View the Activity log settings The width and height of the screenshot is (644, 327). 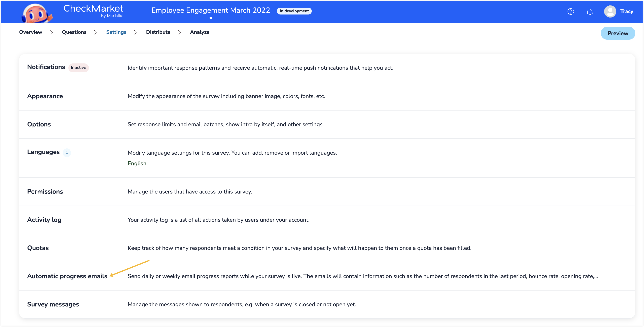coord(44,220)
